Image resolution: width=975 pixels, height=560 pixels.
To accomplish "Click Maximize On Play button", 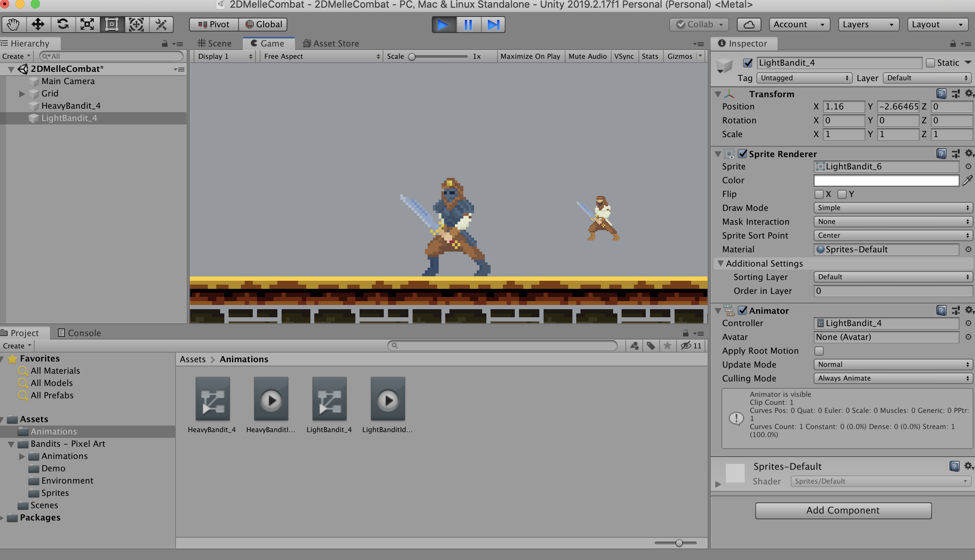I will tap(530, 56).
